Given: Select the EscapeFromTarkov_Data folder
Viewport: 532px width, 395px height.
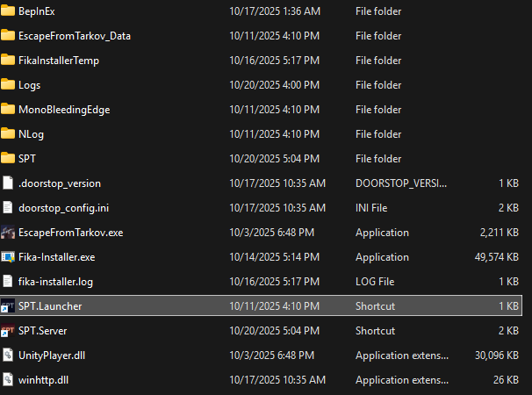Looking at the screenshot, I should (x=74, y=36).
